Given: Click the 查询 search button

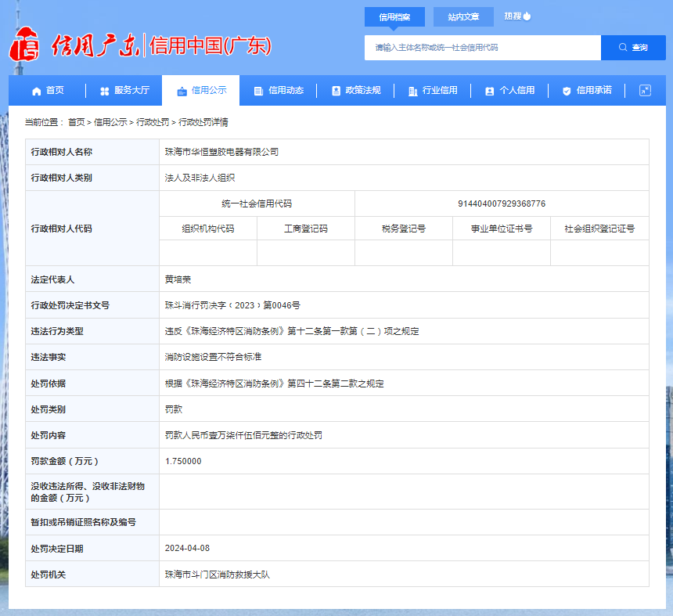Looking at the screenshot, I should click(634, 48).
